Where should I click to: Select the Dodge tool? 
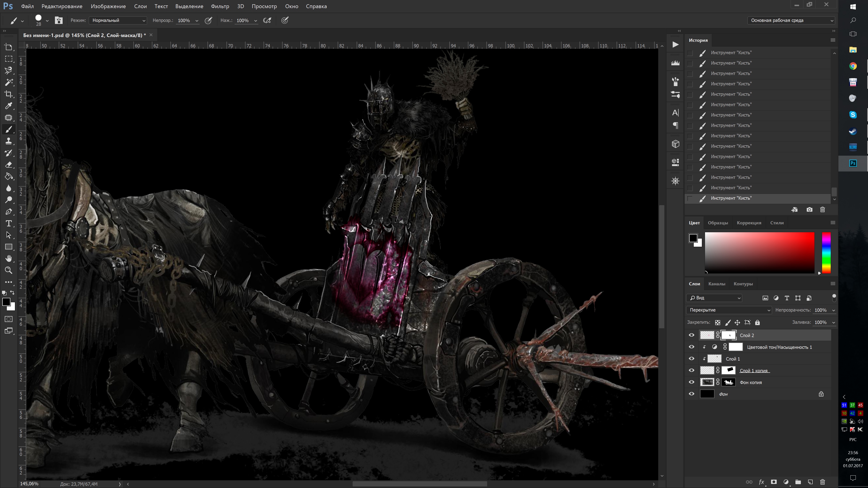coord(9,200)
